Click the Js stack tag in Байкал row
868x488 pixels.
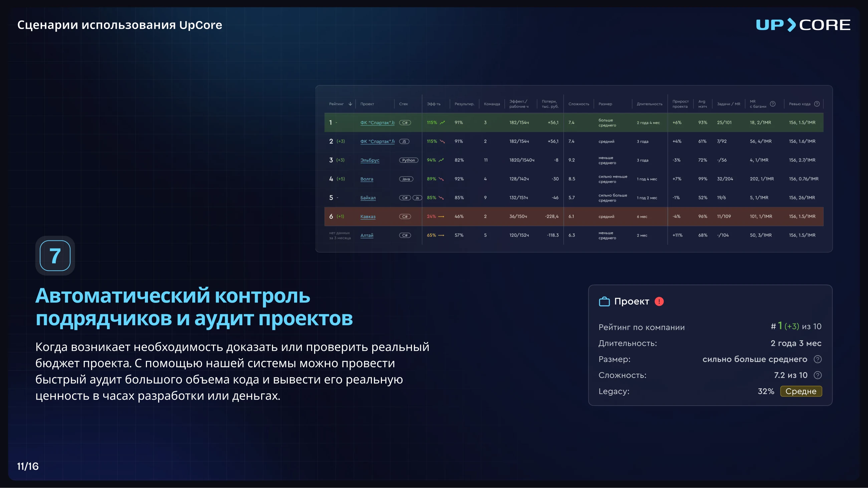[x=417, y=198]
